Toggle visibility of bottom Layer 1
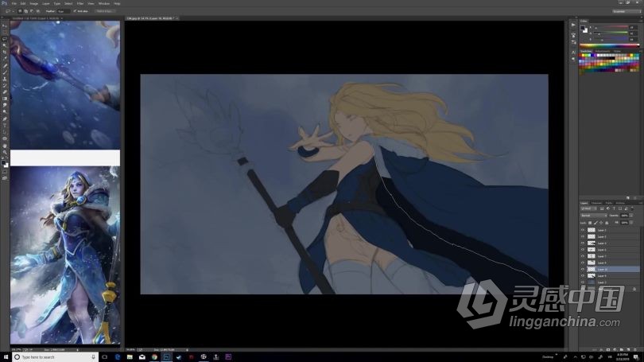Screen dimensions: 644x362 point(583,282)
